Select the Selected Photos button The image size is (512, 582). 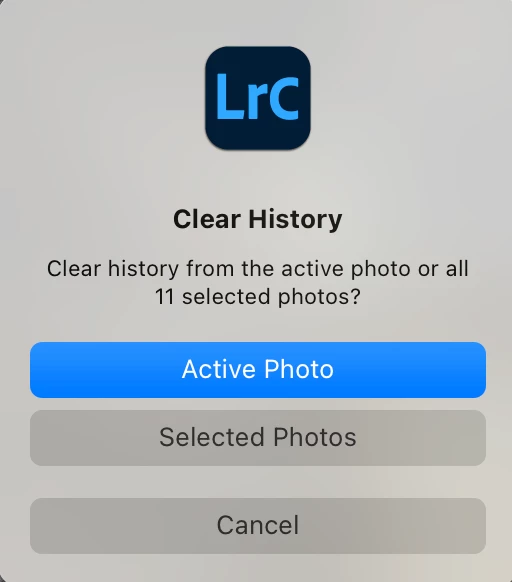258,438
